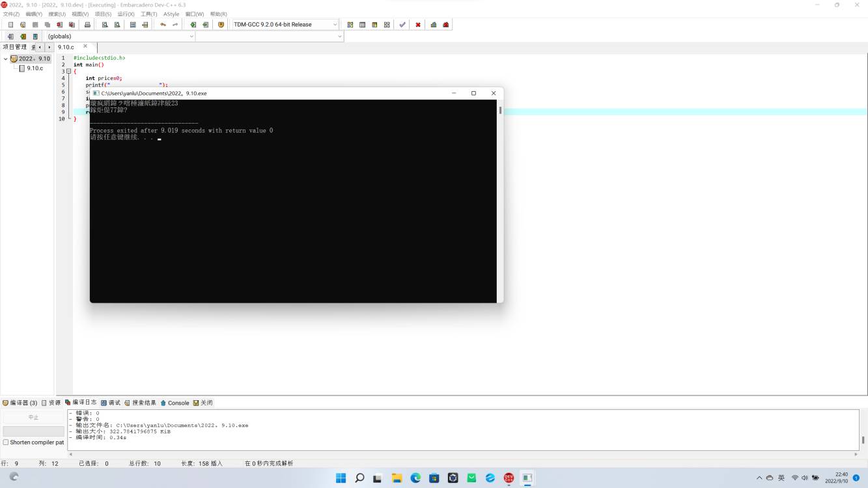Click the Replace toolbar icon

coord(117,25)
